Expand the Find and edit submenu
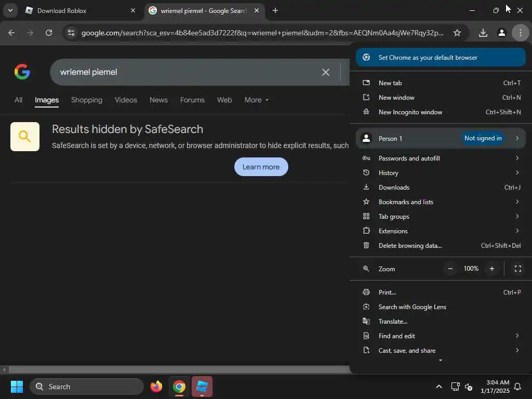 [441, 336]
